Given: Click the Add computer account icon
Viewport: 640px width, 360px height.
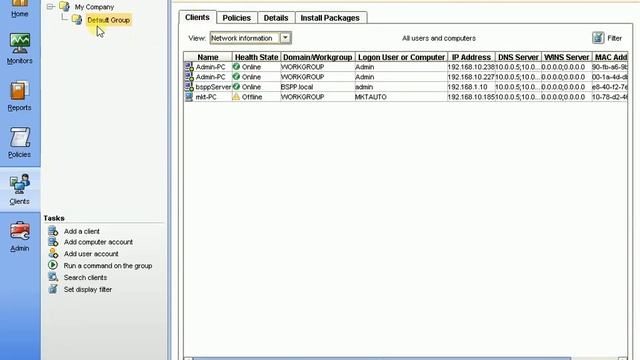Looking at the screenshot, I should (53, 242).
